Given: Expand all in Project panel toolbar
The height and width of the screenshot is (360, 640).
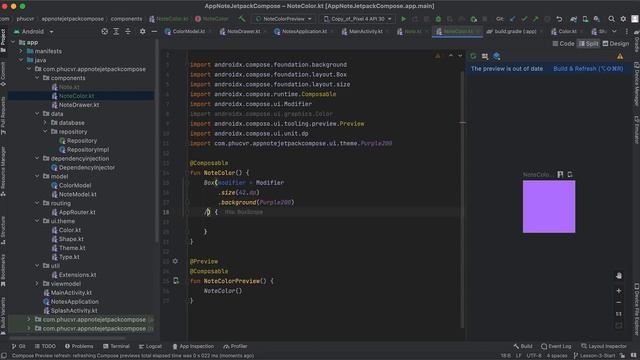Looking at the screenshot, I should (116, 31).
